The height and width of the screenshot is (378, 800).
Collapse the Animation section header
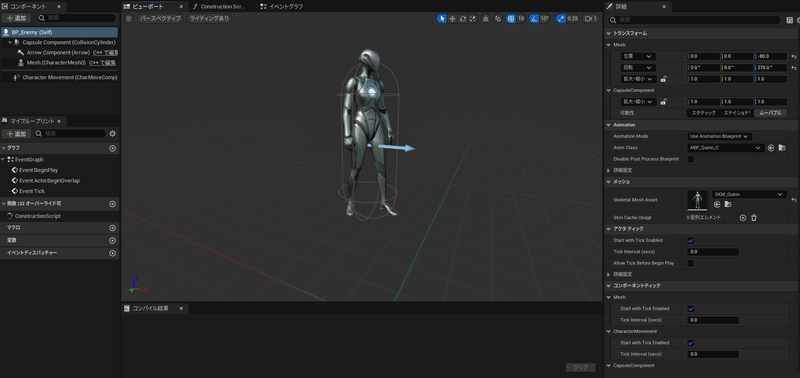624,124
